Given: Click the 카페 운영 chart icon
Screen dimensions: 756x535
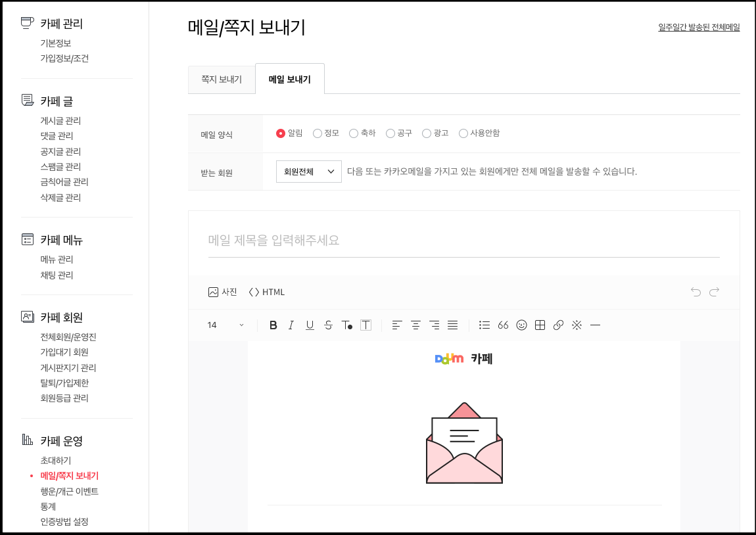Looking at the screenshot, I should coord(28,440).
